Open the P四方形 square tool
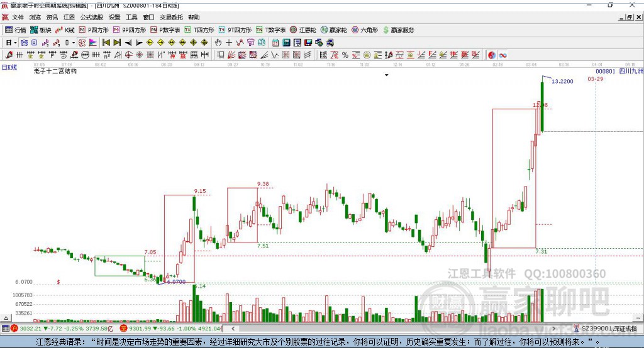Viewport: 644px width, 348px height. (x=94, y=30)
